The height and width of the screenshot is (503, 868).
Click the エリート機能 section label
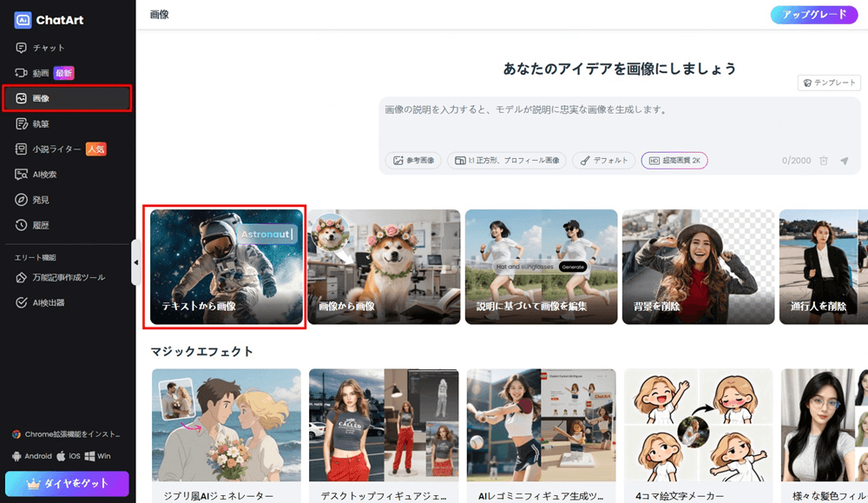(36, 258)
